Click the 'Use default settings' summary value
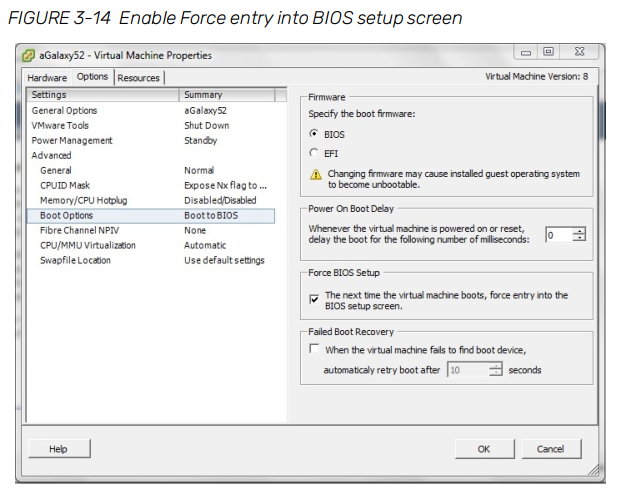 coord(224,260)
